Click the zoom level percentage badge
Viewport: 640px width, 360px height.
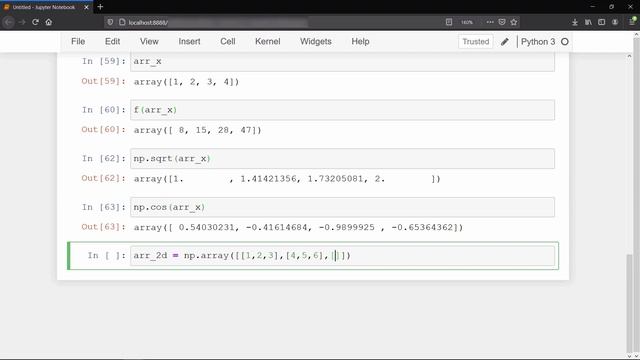(467, 22)
